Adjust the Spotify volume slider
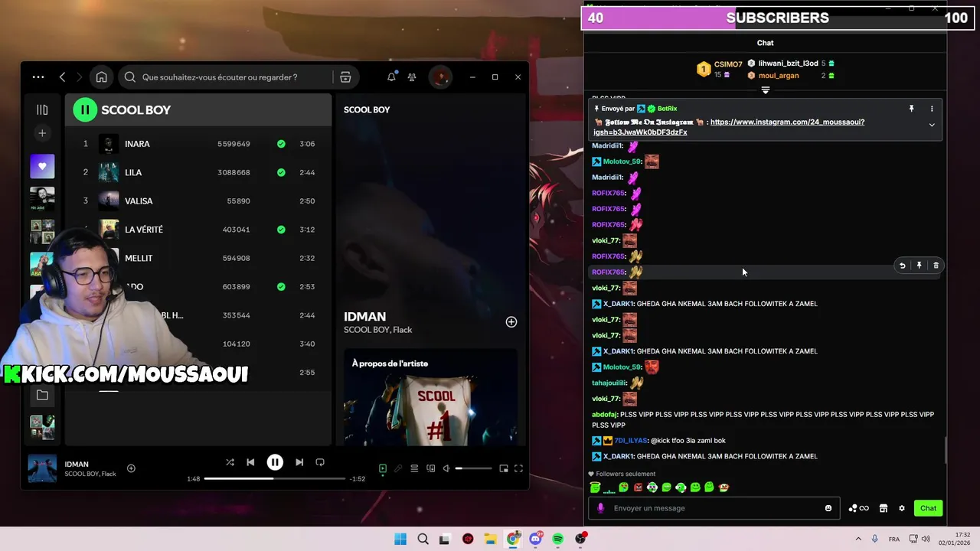 click(474, 468)
